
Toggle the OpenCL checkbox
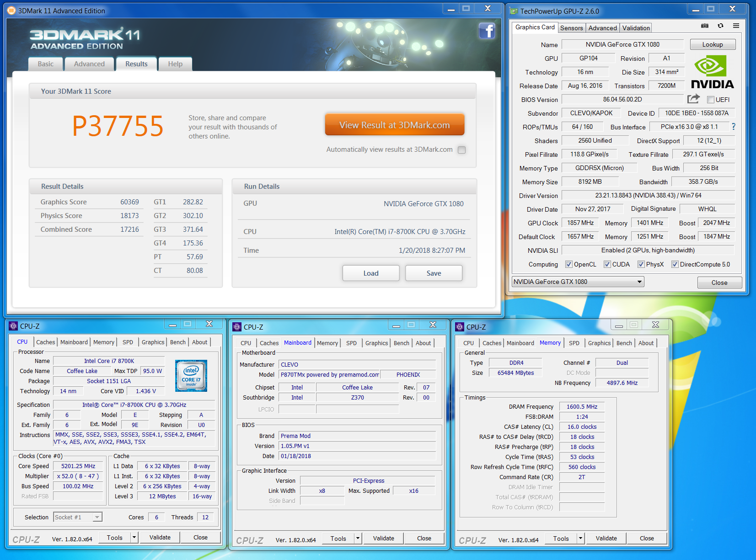(x=569, y=264)
